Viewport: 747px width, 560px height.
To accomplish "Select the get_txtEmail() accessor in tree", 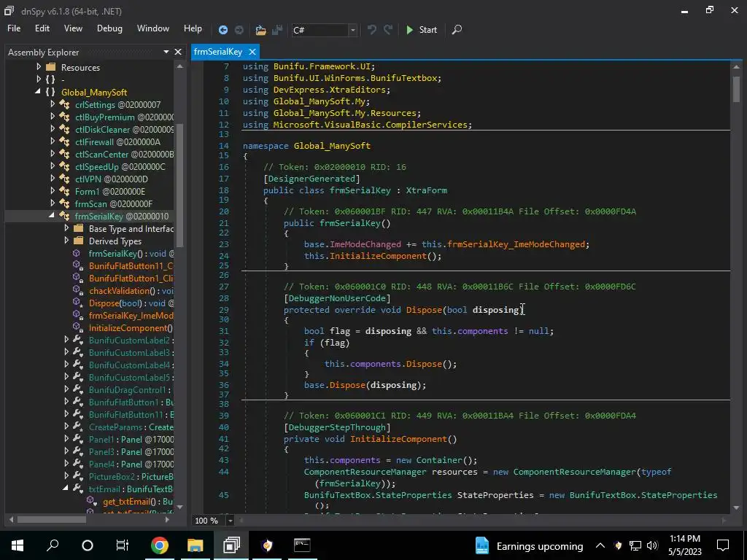I will 138,501.
